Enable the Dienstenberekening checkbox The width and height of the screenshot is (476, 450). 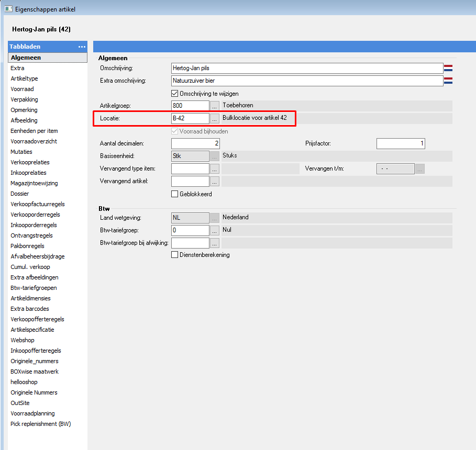pyautogui.click(x=175, y=255)
